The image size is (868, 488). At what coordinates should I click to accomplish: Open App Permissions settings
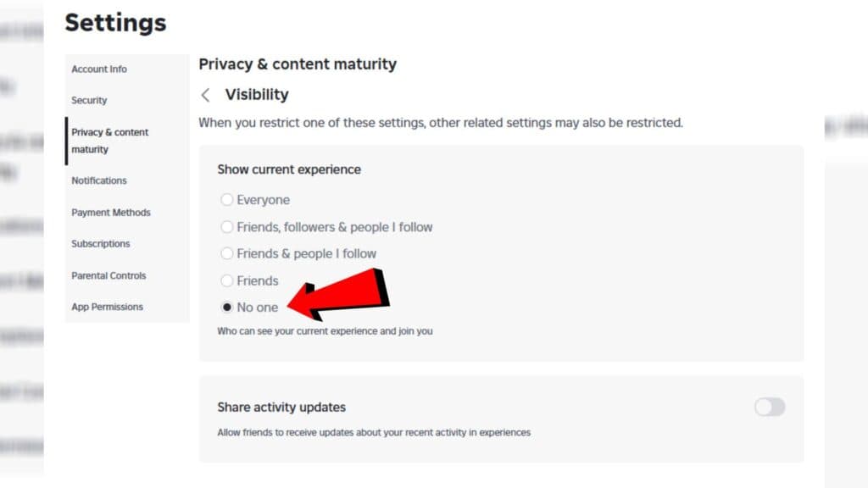click(107, 307)
